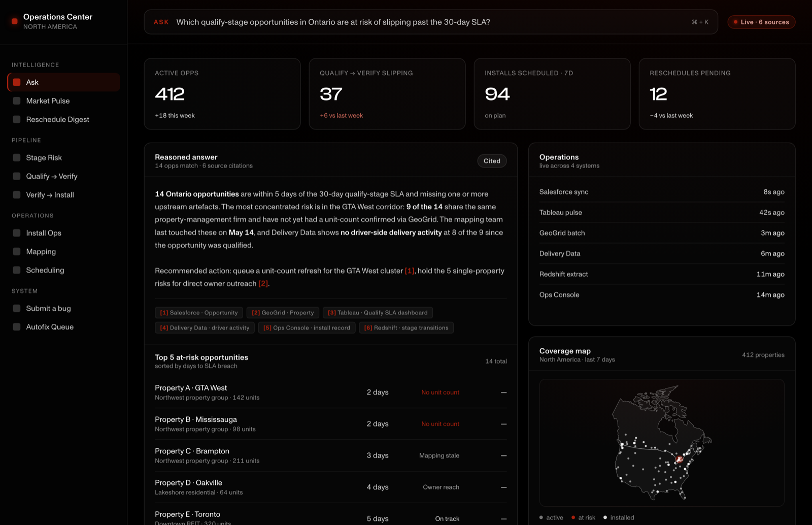Click the Salesforce sync row
This screenshot has height=525, width=812.
click(662, 192)
